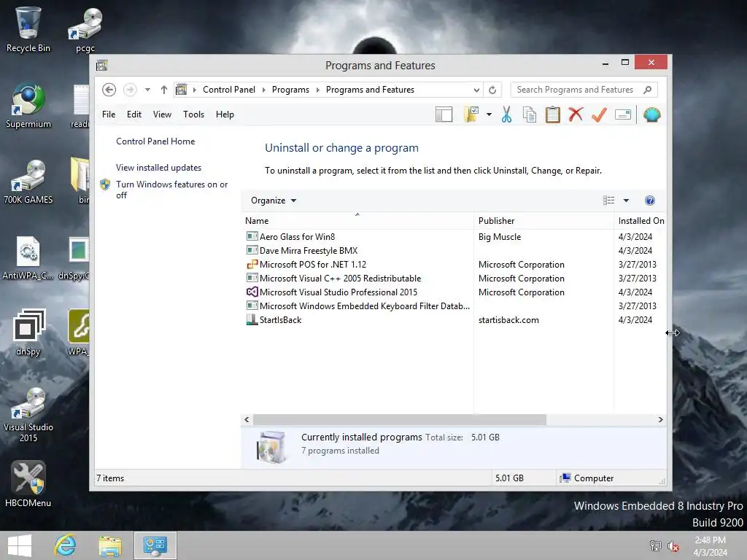Open the File menu

click(109, 114)
